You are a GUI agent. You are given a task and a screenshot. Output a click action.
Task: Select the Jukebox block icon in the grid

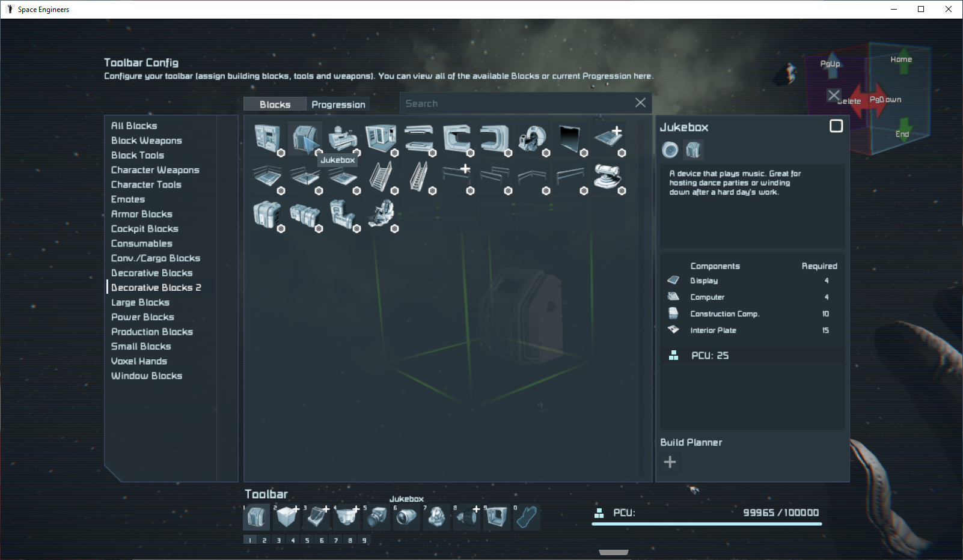305,138
